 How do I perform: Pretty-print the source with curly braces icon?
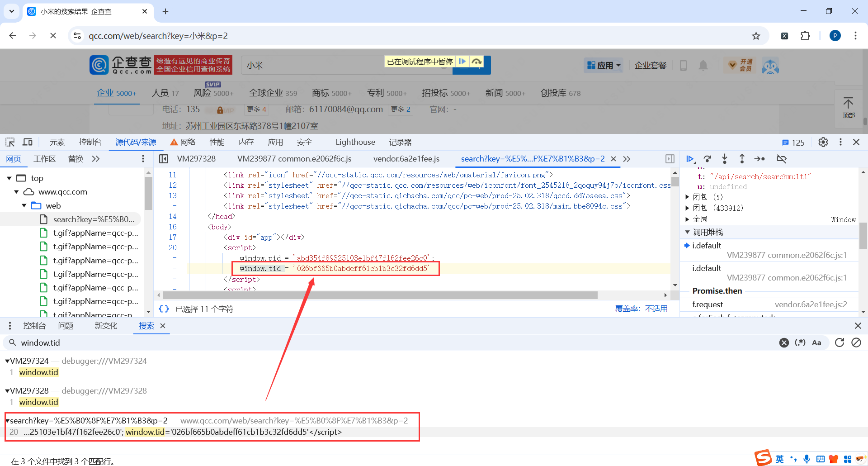[x=164, y=309]
